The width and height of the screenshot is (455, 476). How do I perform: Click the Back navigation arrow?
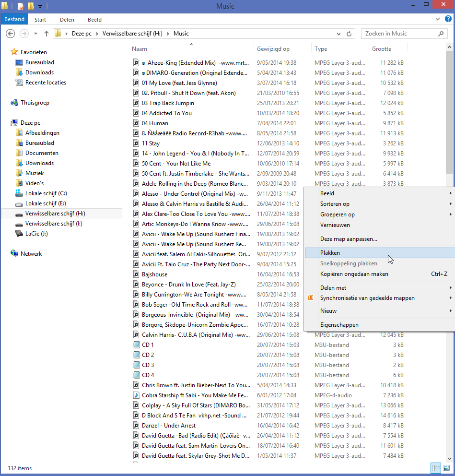pos(11,34)
